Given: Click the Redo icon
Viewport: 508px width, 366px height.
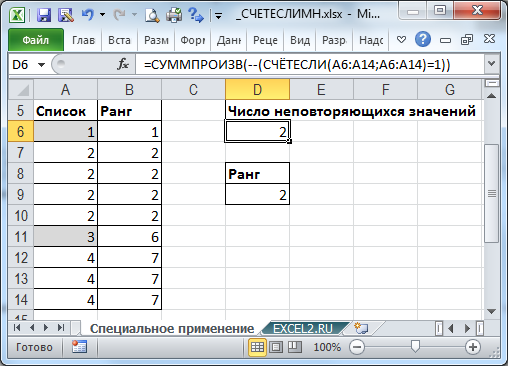Looking at the screenshot, I should (119, 15).
